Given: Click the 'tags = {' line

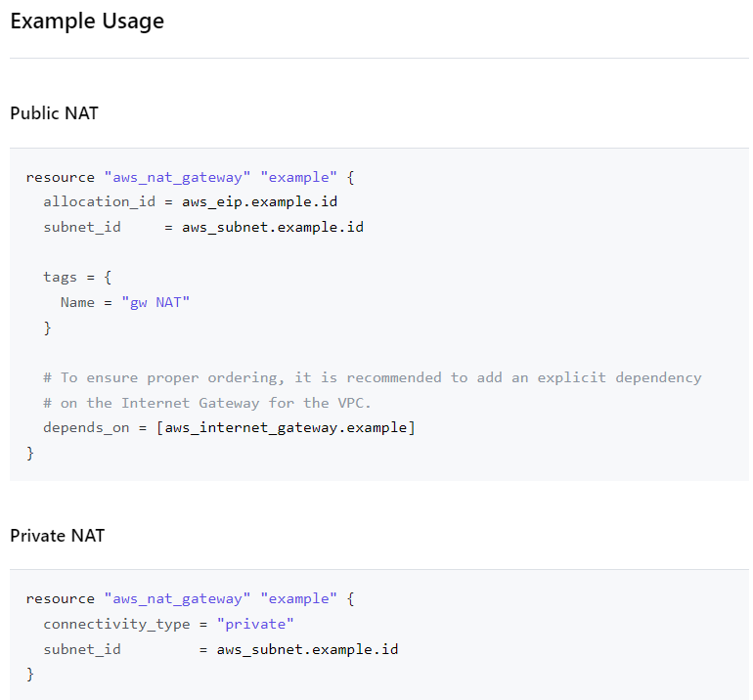Looking at the screenshot, I should (x=77, y=278).
